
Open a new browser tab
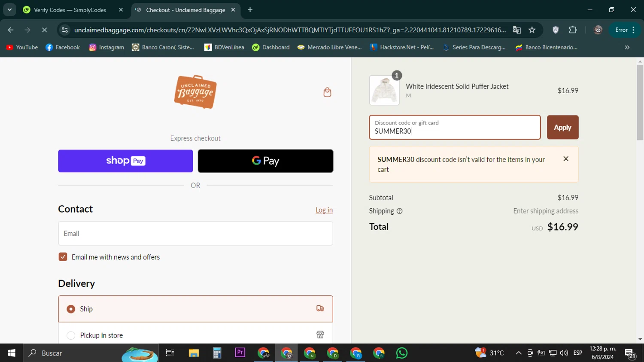(250, 10)
